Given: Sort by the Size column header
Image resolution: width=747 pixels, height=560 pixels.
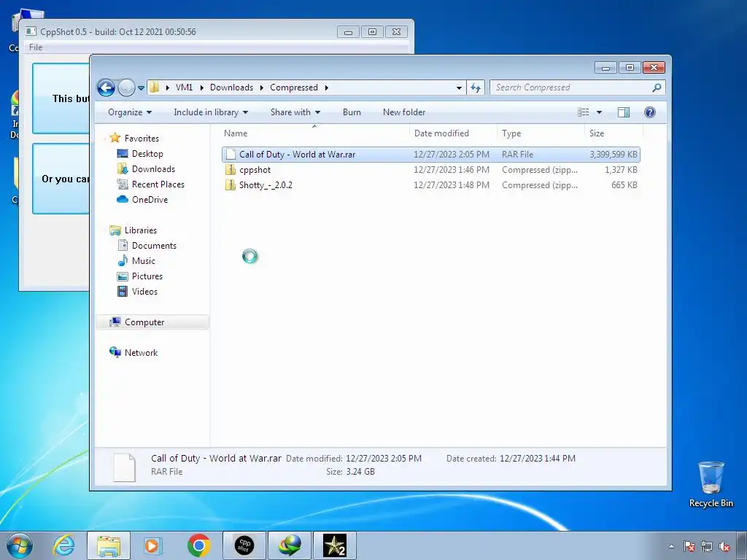Looking at the screenshot, I should pyautogui.click(x=614, y=133).
